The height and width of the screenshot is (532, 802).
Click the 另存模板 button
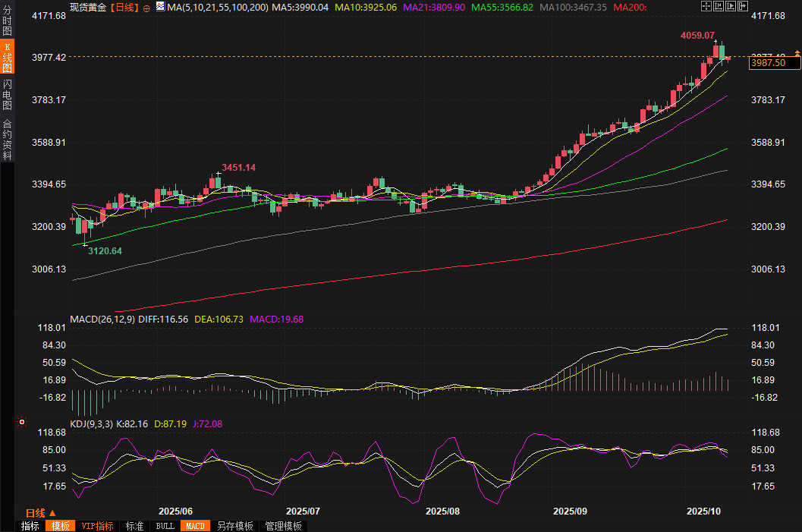[x=235, y=526]
